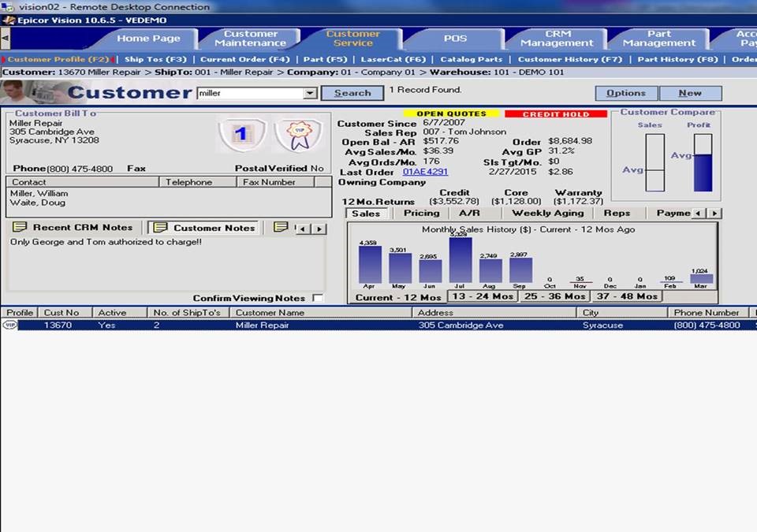Screen dimensions: 757x532
Task: Open the Weekly Aging tab
Action: pos(547,213)
